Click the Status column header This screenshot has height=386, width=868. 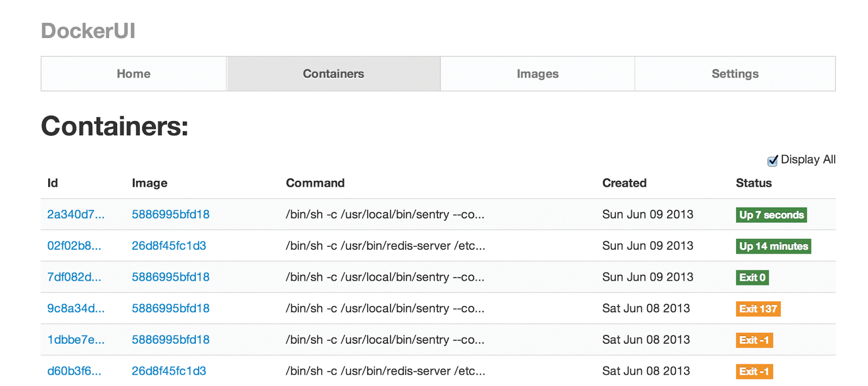(x=754, y=183)
